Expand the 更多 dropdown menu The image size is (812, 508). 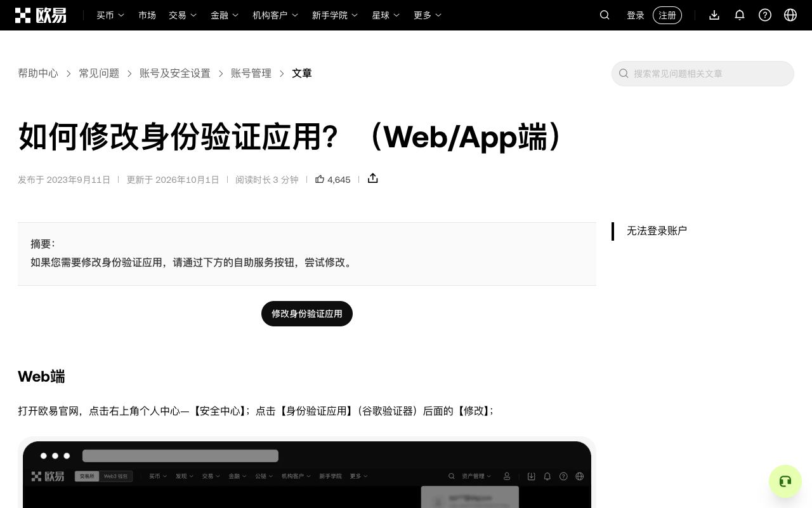point(428,15)
